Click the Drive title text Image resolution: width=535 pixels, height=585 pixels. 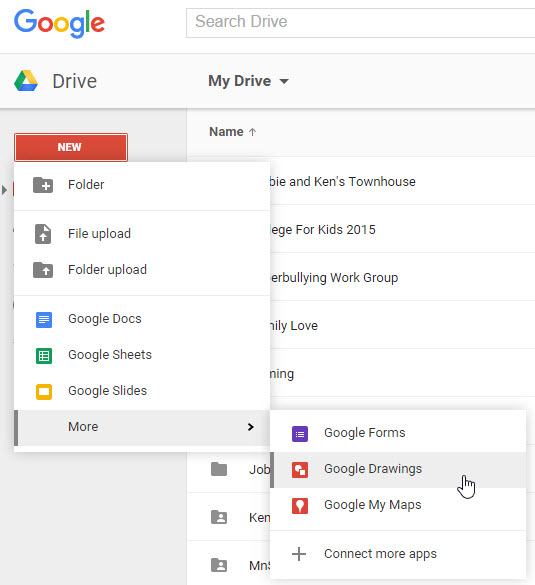tap(75, 81)
